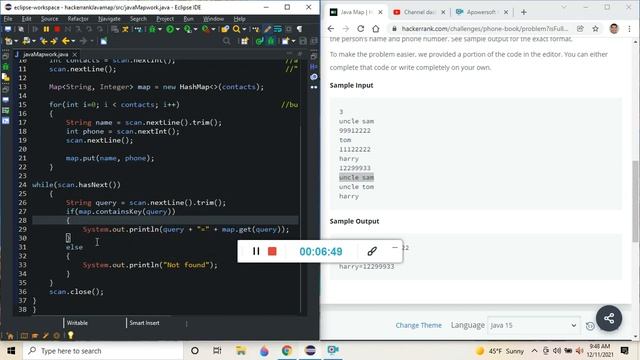This screenshot has width=640, height=360.
Task: Click the Chrome back arrow
Action: (x=331, y=29)
